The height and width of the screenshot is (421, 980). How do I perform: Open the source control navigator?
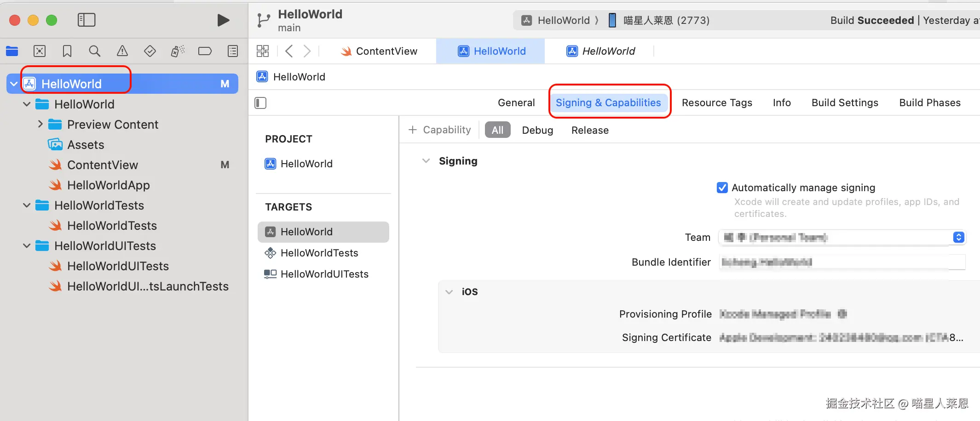[40, 51]
